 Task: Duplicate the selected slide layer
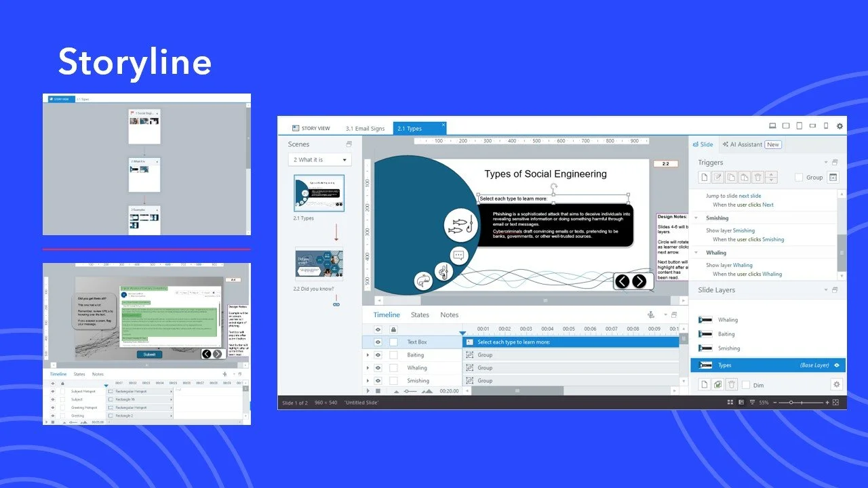pos(718,384)
